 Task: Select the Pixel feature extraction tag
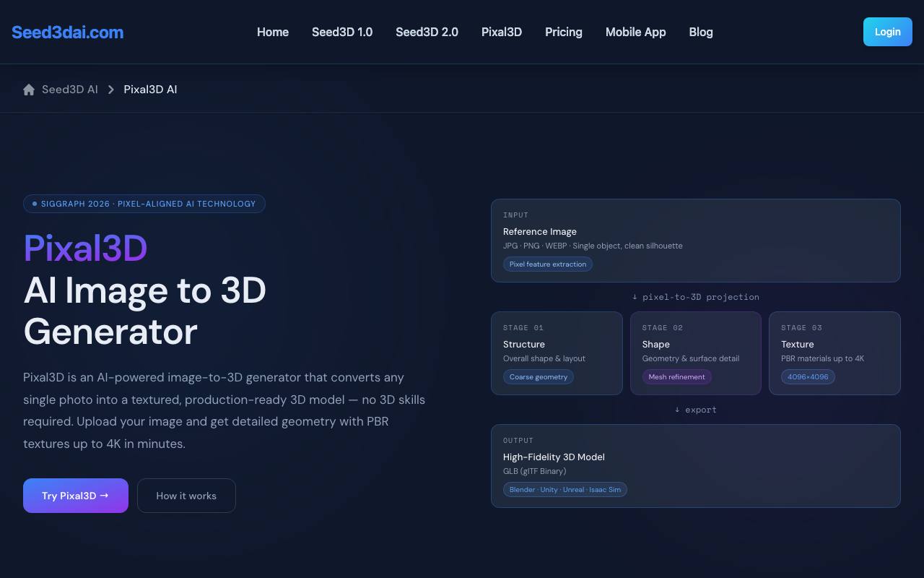[548, 264]
